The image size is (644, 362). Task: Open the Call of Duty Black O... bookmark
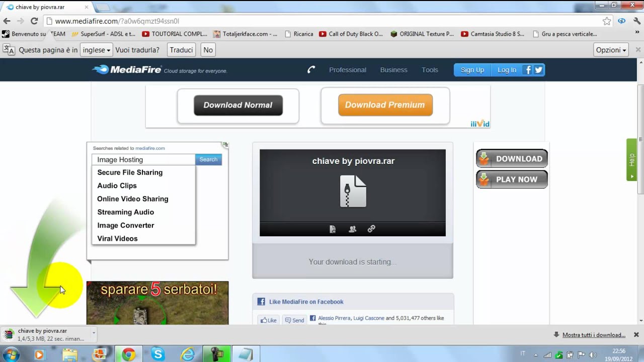tap(351, 34)
